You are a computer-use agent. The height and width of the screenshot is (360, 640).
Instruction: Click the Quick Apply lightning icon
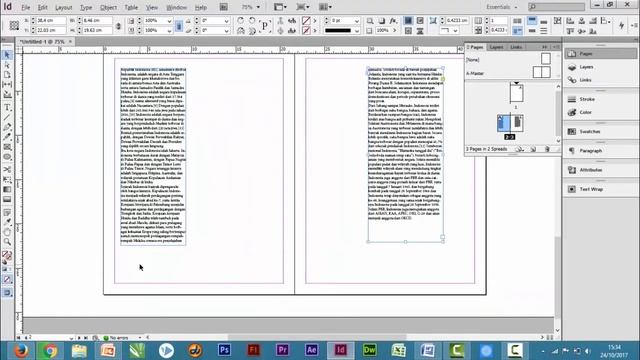pyautogui.click(x=621, y=25)
